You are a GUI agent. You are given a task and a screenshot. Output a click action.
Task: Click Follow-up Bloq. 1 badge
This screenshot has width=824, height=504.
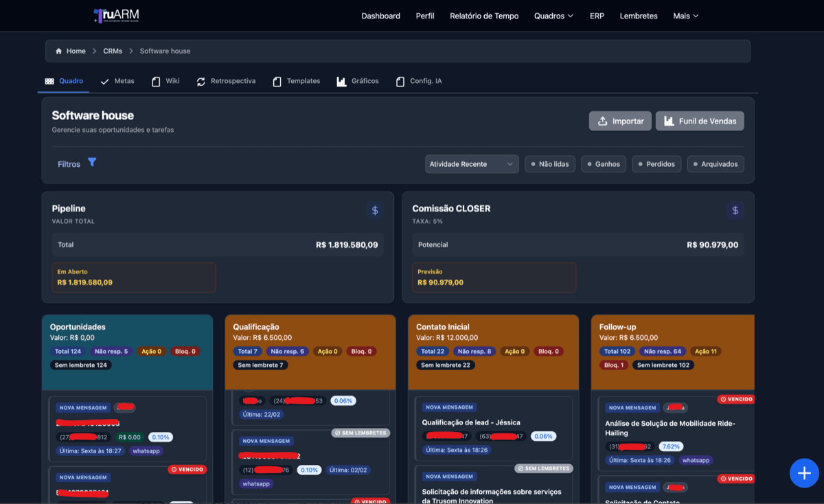(x=615, y=365)
